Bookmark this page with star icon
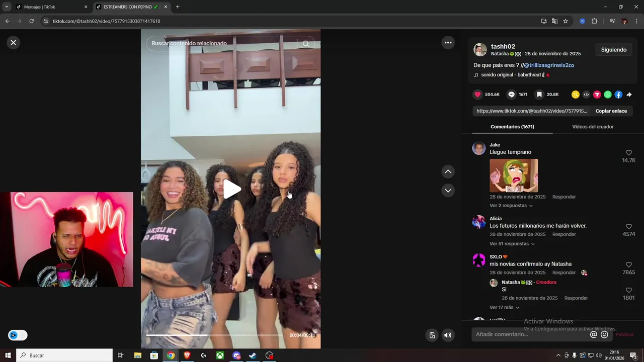The height and width of the screenshot is (362, 644). 566,21
